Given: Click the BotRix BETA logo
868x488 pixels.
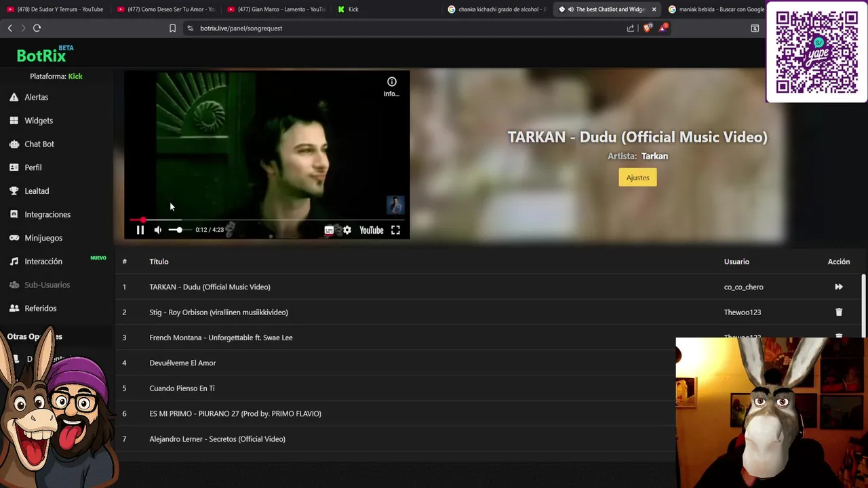Looking at the screenshot, I should coord(45,54).
